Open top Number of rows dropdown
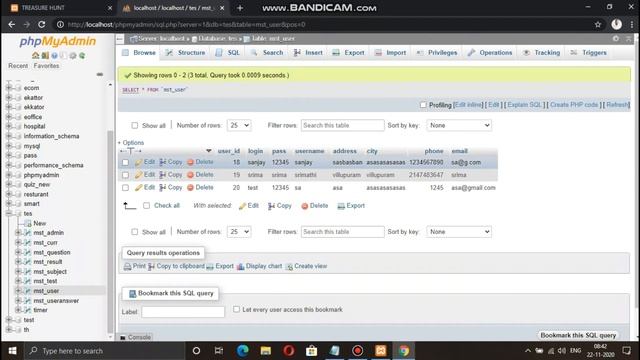Image resolution: width=640 pixels, height=360 pixels. tap(239, 125)
